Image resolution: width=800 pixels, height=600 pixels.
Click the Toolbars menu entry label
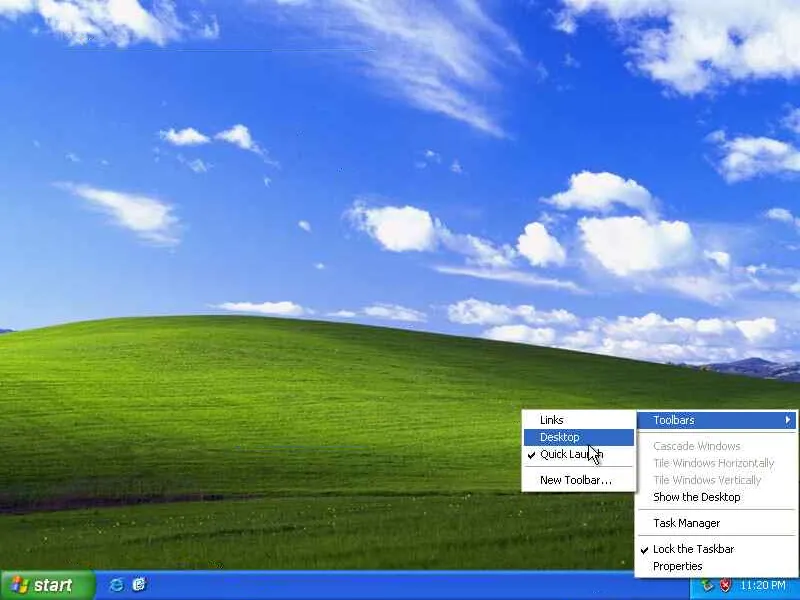673,420
